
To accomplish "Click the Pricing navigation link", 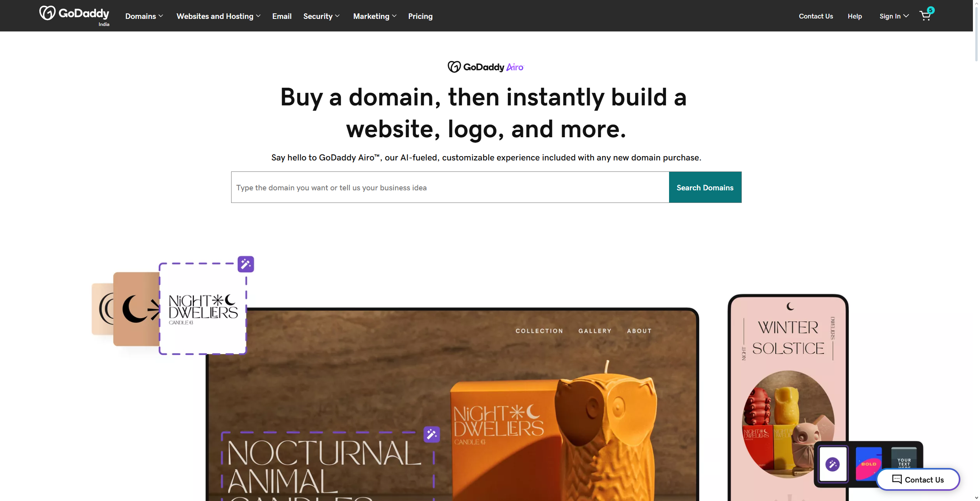I will [420, 15].
